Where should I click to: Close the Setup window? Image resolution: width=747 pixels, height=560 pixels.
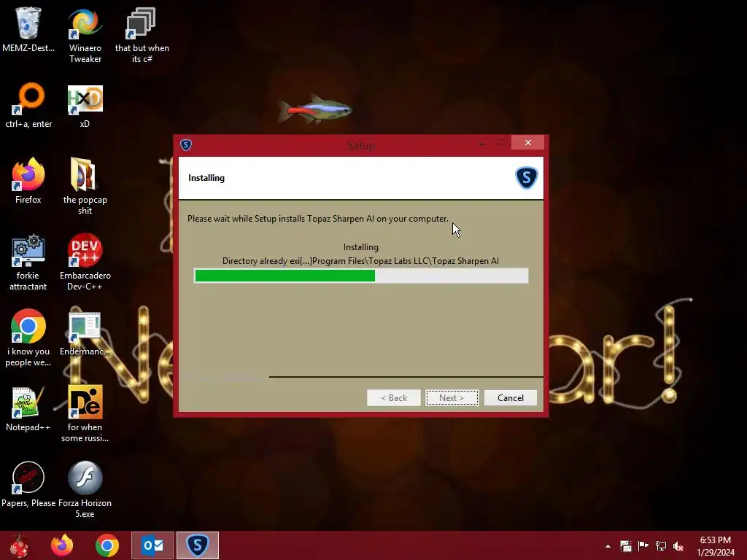[528, 142]
